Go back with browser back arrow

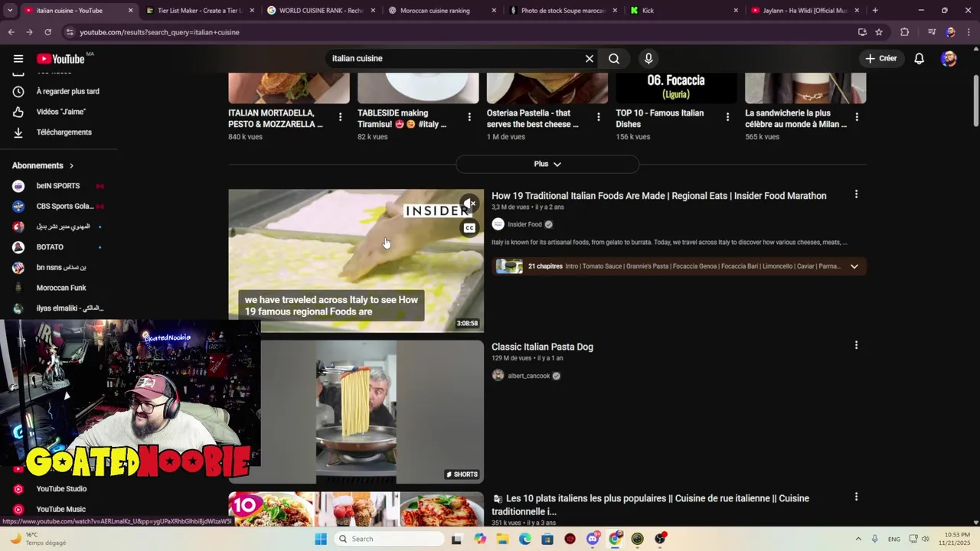tap(11, 32)
